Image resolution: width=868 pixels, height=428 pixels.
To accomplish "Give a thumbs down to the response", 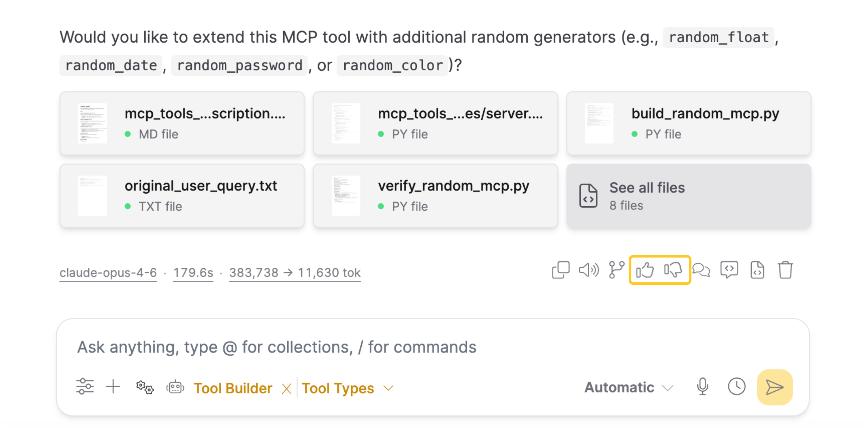I will (673, 270).
